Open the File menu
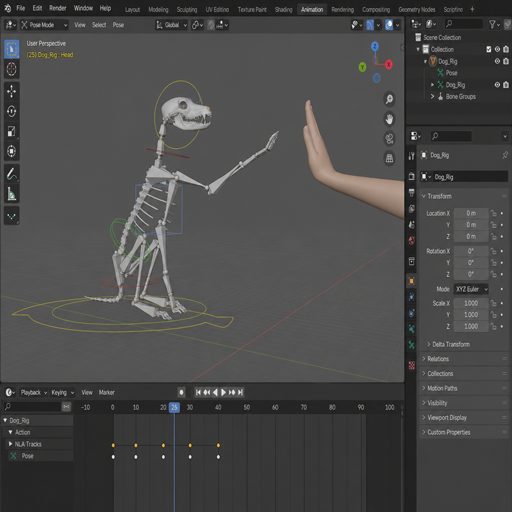This screenshot has height=512, width=512. click(21, 8)
